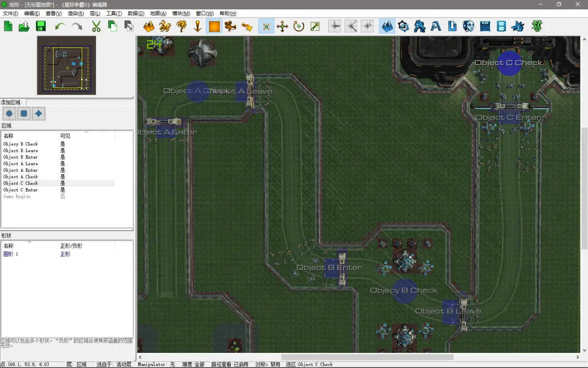Open the 地图(A) menu
Screen dimensions: 588x368
[158, 13]
